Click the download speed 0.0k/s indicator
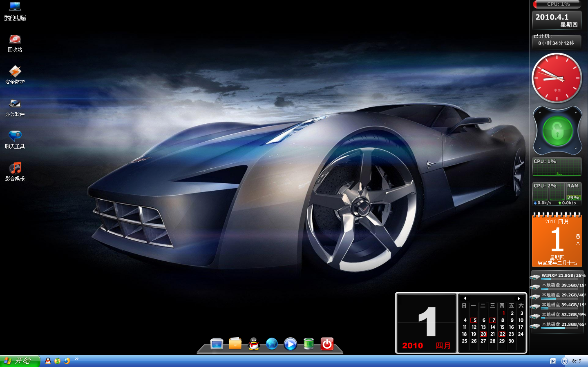The width and height of the screenshot is (588, 367). click(x=543, y=203)
